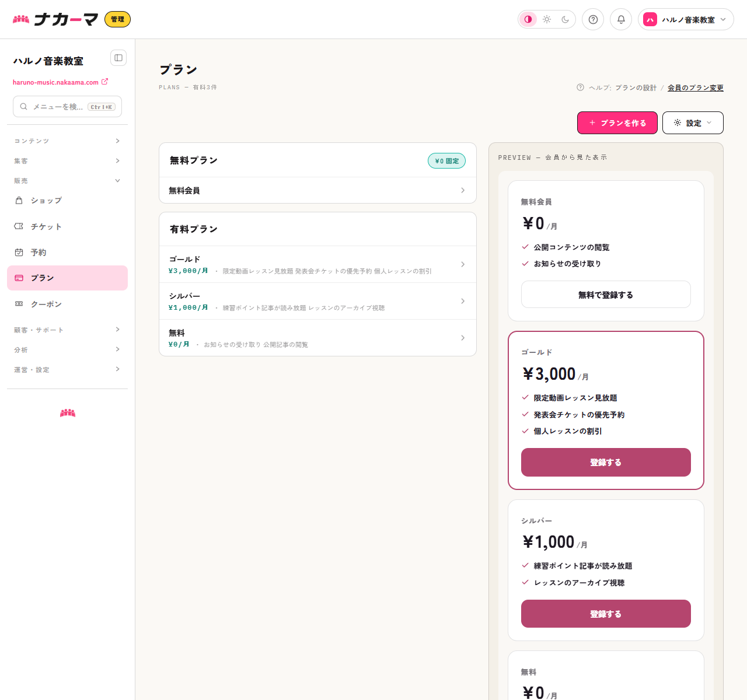Open haruno-music.nakaama.com site link
The height and width of the screenshot is (700, 747).
tap(55, 82)
